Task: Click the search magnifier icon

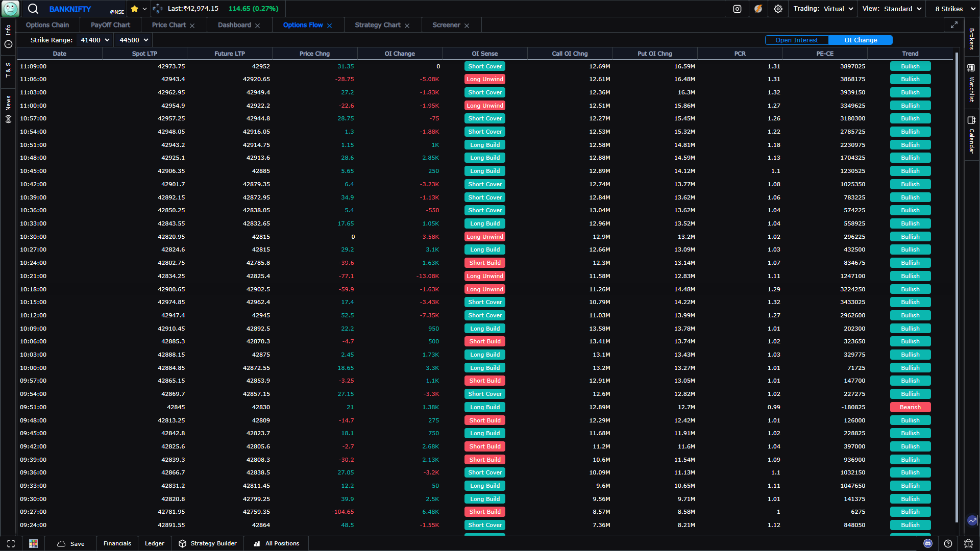Action: (x=33, y=9)
